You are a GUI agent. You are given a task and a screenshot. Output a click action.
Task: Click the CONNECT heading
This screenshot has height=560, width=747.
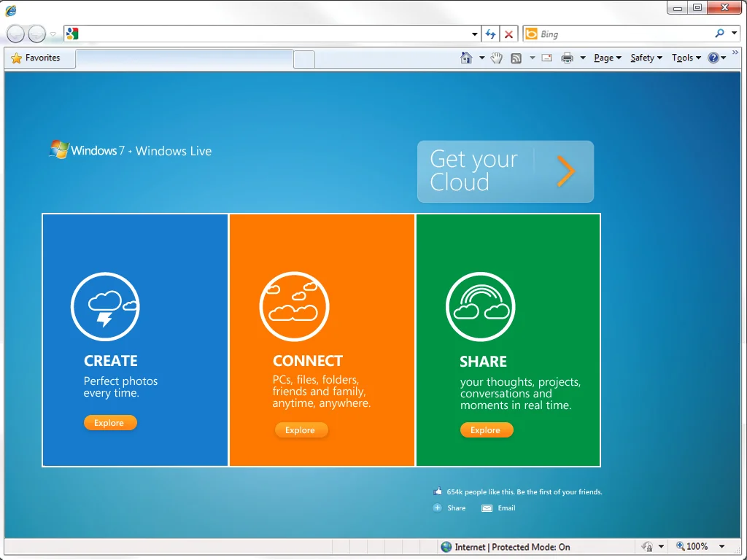pos(307,360)
